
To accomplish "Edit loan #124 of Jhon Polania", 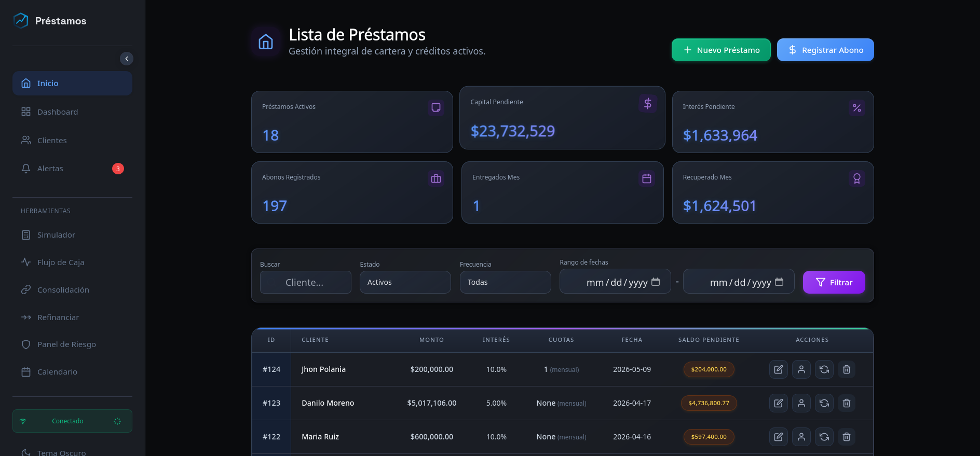I will (x=779, y=369).
